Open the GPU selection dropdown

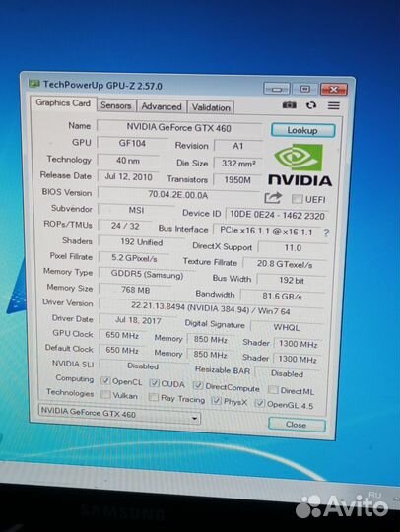[119, 414]
